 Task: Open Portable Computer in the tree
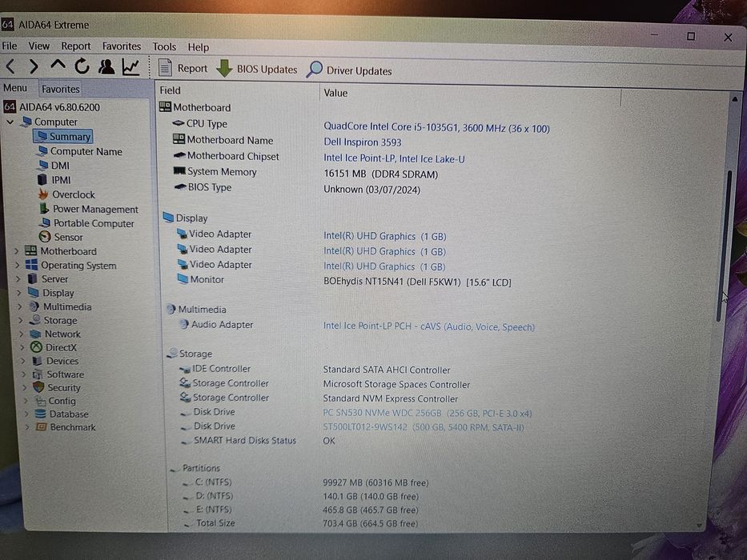(x=87, y=223)
